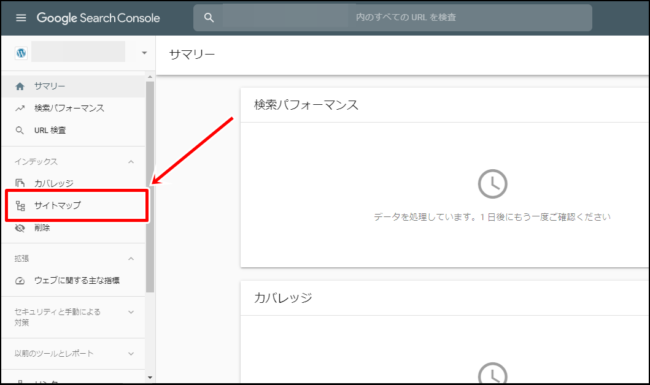The image size is (650, 385).
Task: Click the インデックス section heading
Action: click(36, 162)
